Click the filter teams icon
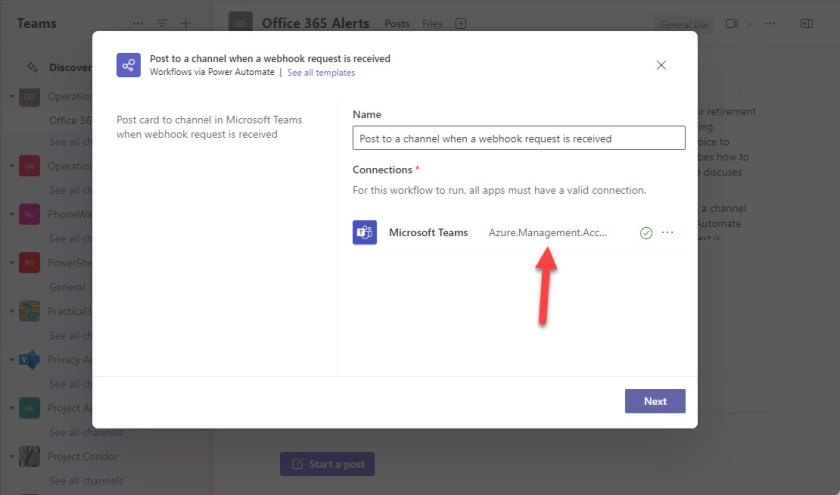 [x=162, y=24]
